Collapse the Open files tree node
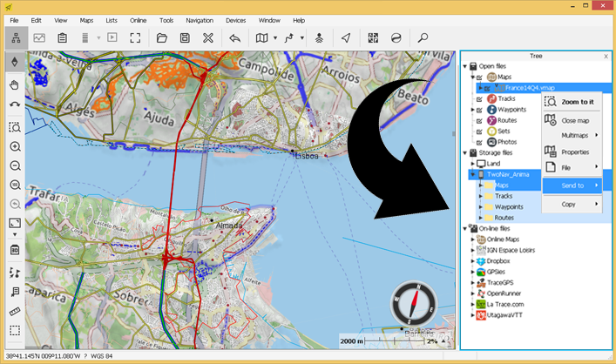Viewport: 616px width, 364px height. 465,66
